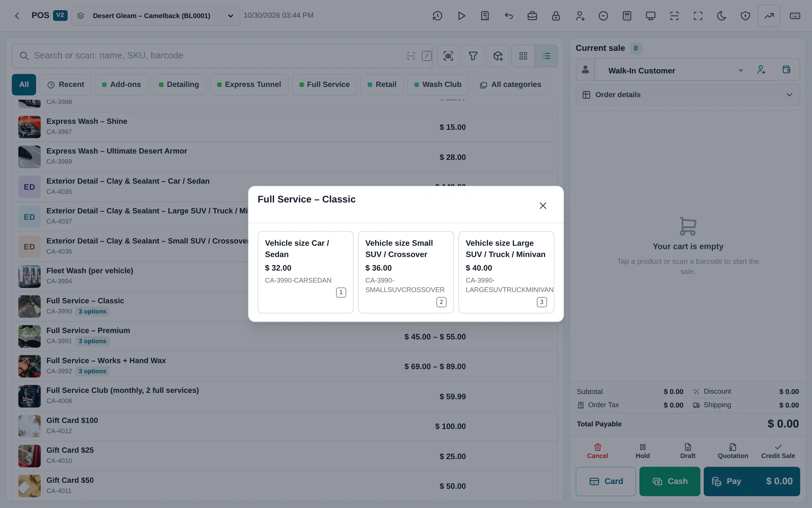Add user icon in top toolbar

[580, 16]
